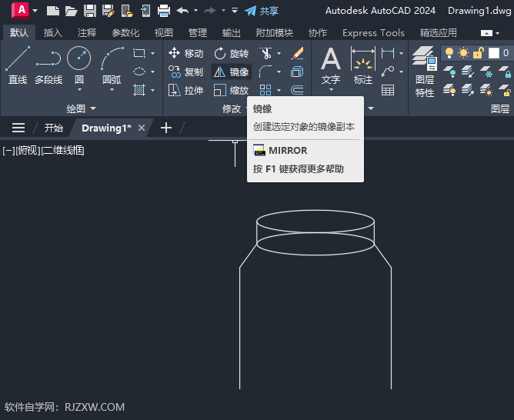Select the Rectangle draw tool
514x420 pixels.
click(x=139, y=53)
